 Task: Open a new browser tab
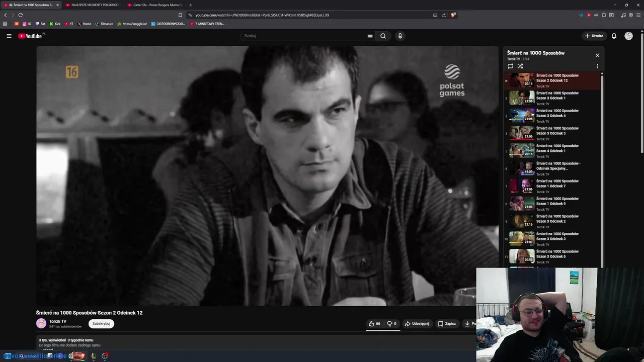190,5
